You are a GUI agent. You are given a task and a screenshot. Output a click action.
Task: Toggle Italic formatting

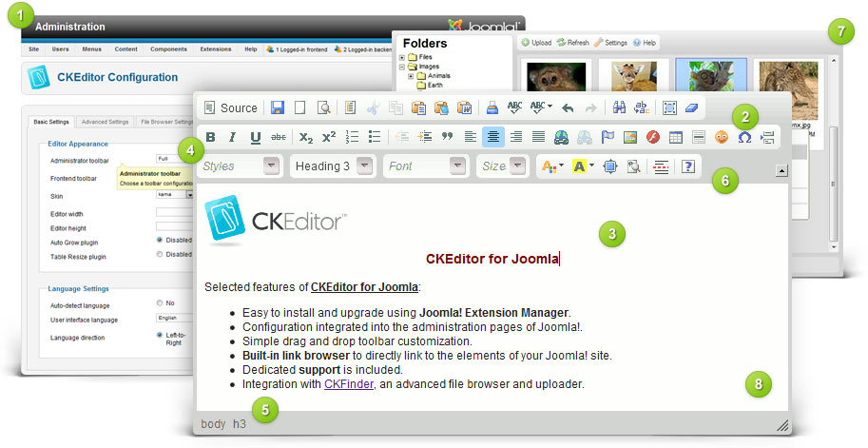(233, 137)
